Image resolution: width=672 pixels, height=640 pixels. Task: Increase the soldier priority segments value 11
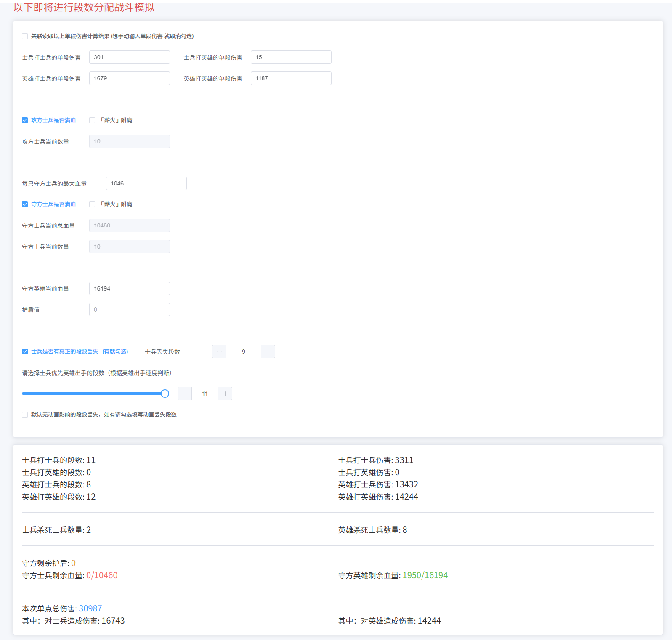point(225,394)
